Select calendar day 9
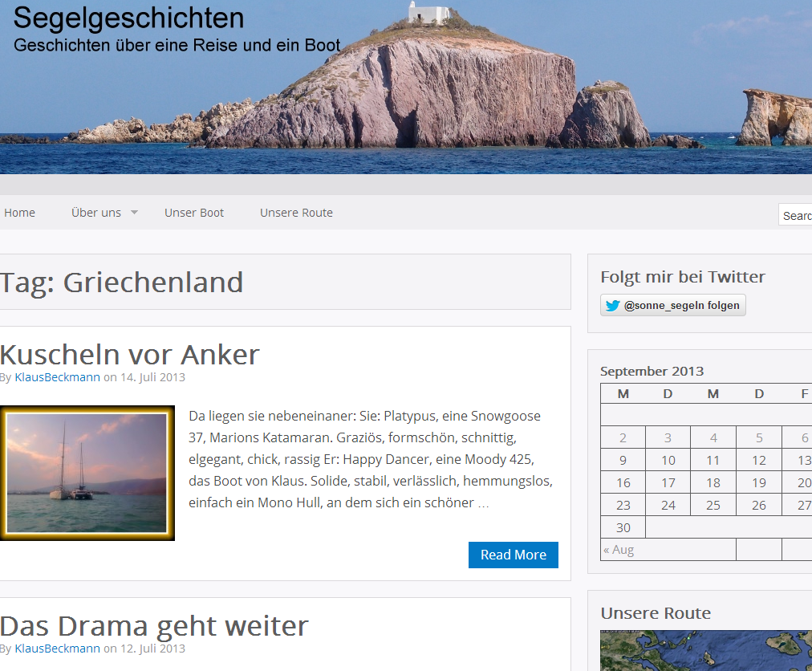The width and height of the screenshot is (812, 671). click(x=623, y=460)
